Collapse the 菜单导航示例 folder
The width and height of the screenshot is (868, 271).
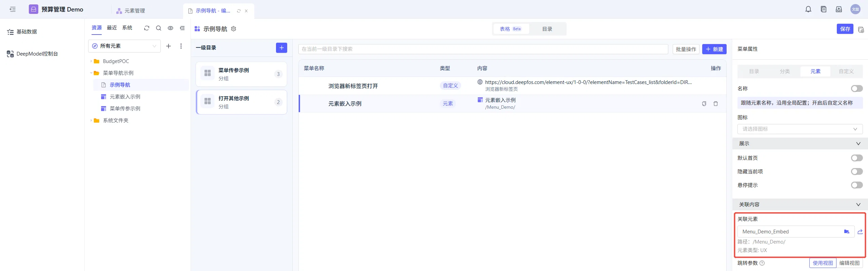[x=91, y=73]
